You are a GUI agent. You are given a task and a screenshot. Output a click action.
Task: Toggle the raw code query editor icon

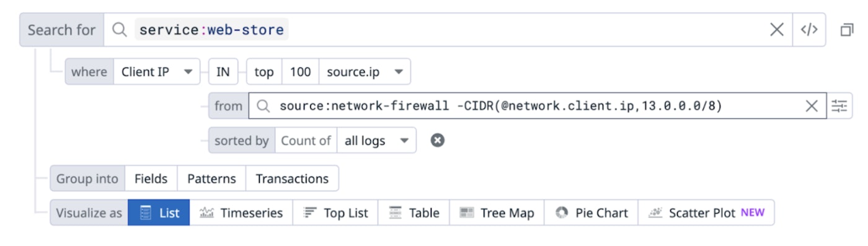[809, 30]
